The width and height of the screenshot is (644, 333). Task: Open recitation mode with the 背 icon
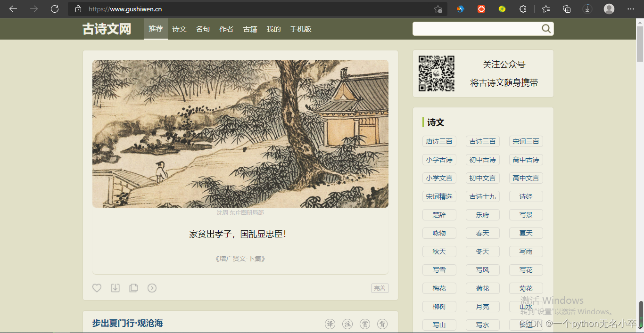[x=382, y=324]
